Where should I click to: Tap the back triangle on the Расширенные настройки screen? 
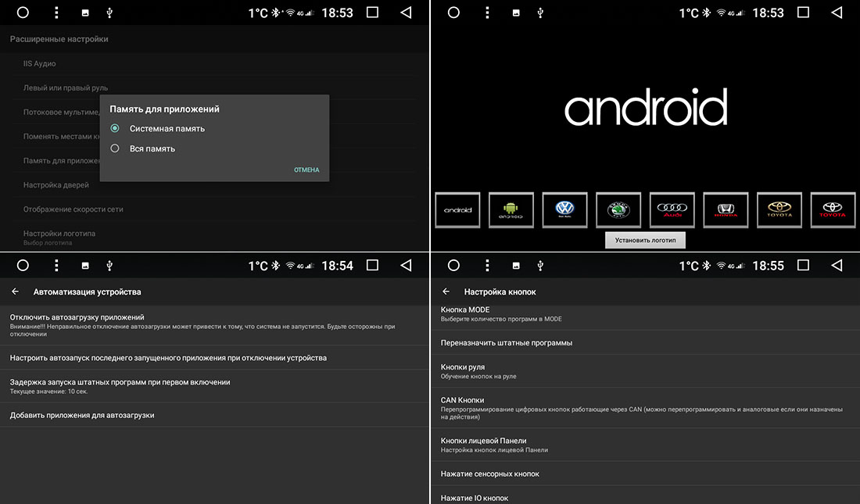point(406,13)
